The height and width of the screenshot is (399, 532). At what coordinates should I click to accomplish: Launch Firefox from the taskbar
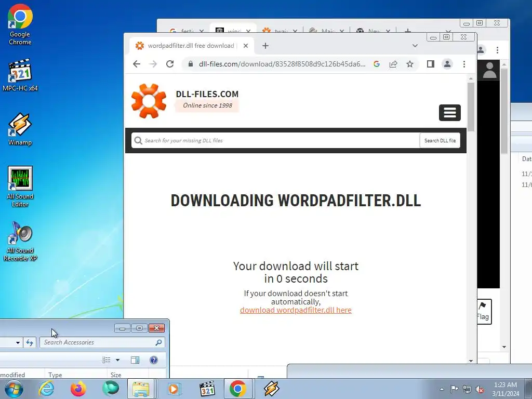pyautogui.click(x=78, y=389)
